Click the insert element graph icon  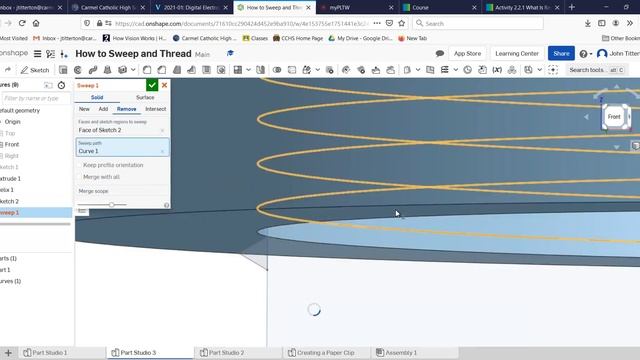(x=64, y=53)
